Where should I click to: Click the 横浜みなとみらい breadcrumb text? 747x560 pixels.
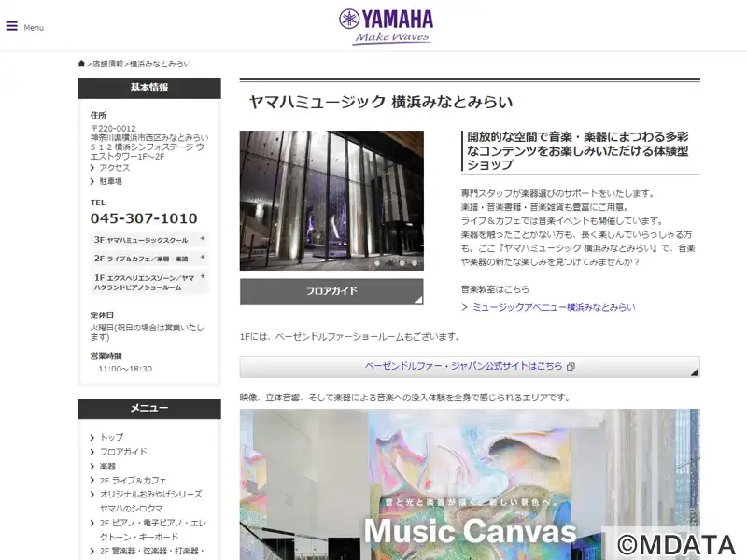[160, 63]
